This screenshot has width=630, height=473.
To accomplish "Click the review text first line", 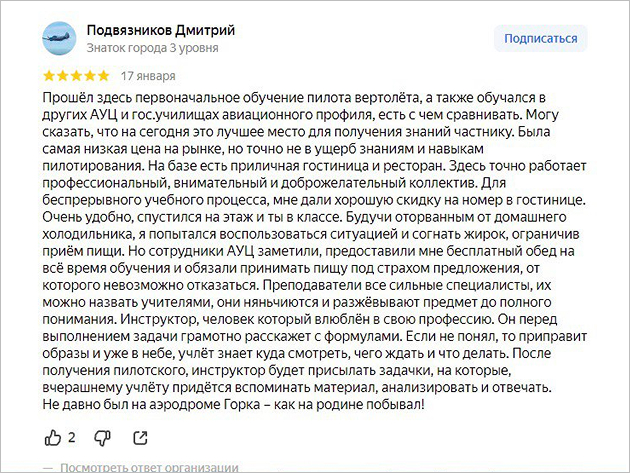I will pyautogui.click(x=296, y=96).
